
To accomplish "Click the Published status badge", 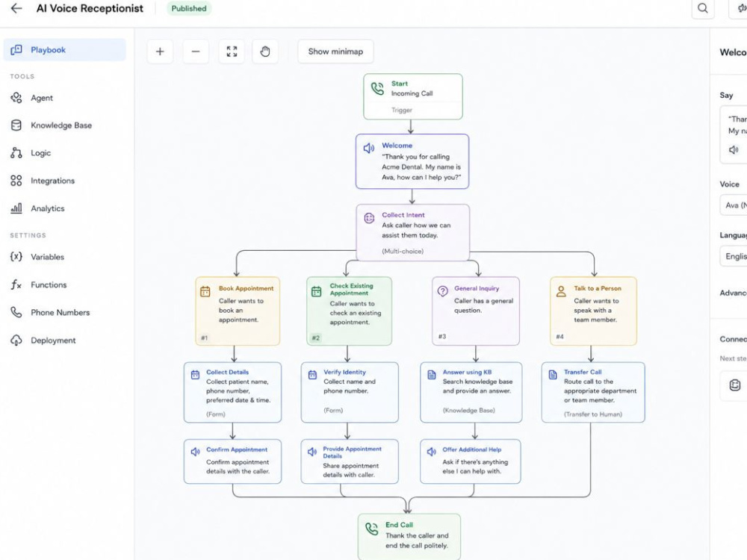I will coord(189,8).
